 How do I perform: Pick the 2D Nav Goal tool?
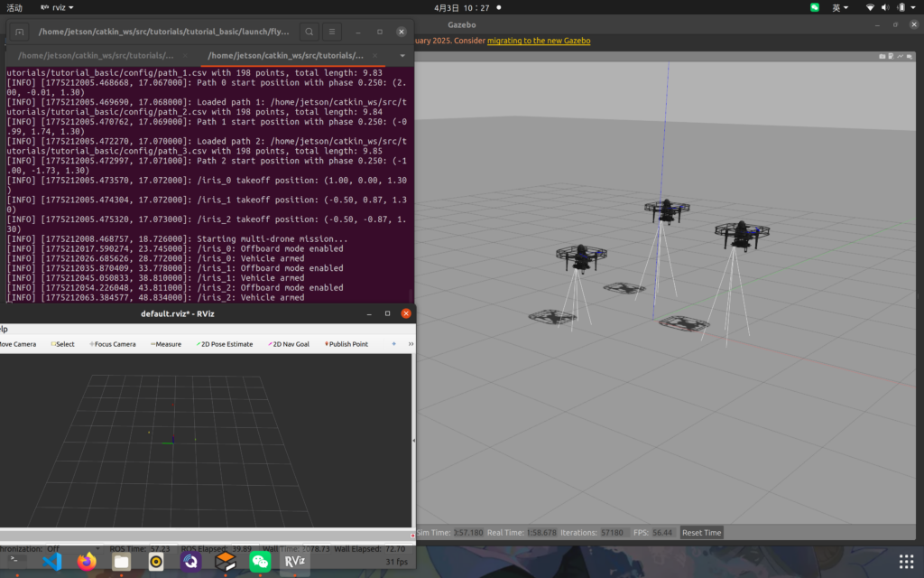[x=289, y=344]
